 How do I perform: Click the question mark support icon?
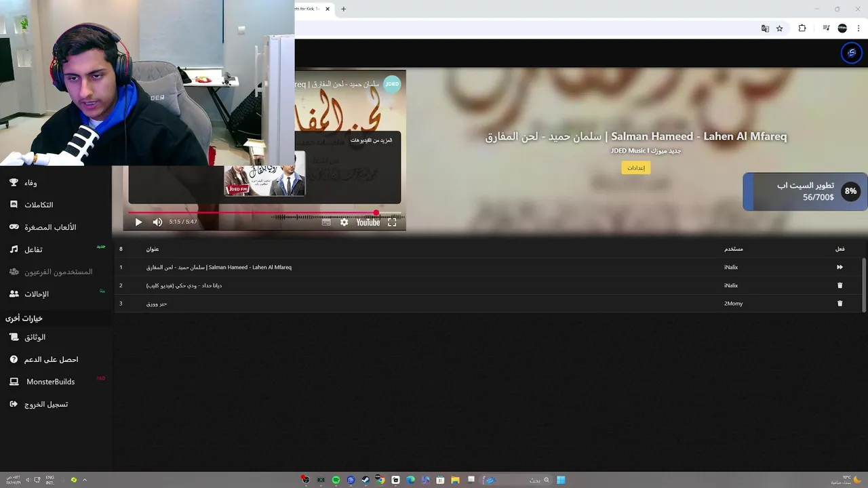14,359
